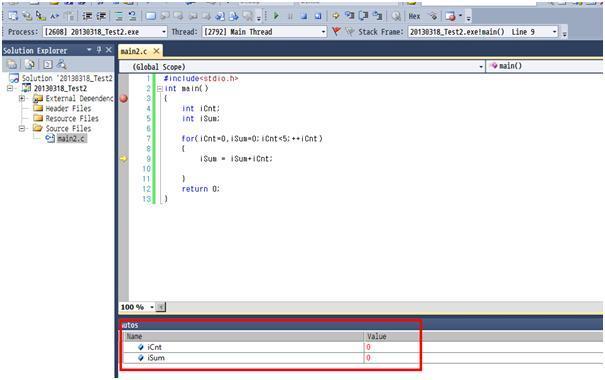Click the Show All Files icon in Solution Explorer

click(x=30, y=64)
